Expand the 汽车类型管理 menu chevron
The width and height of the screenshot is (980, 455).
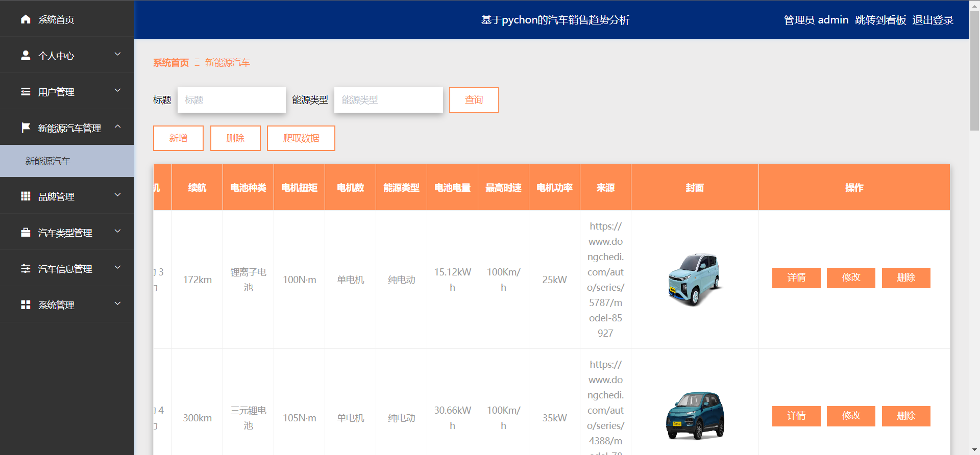click(x=117, y=231)
